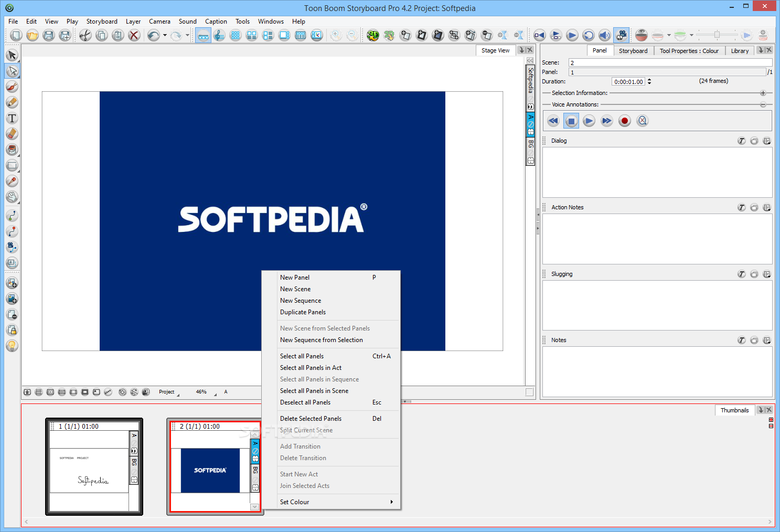Click the First Frame playback toolbar icon
The width and height of the screenshot is (780, 532).
click(x=540, y=35)
